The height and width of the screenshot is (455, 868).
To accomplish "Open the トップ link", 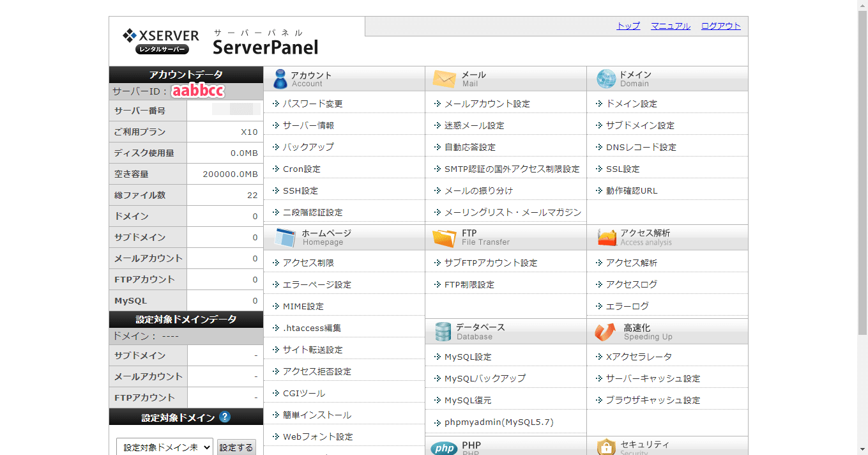I will [628, 26].
